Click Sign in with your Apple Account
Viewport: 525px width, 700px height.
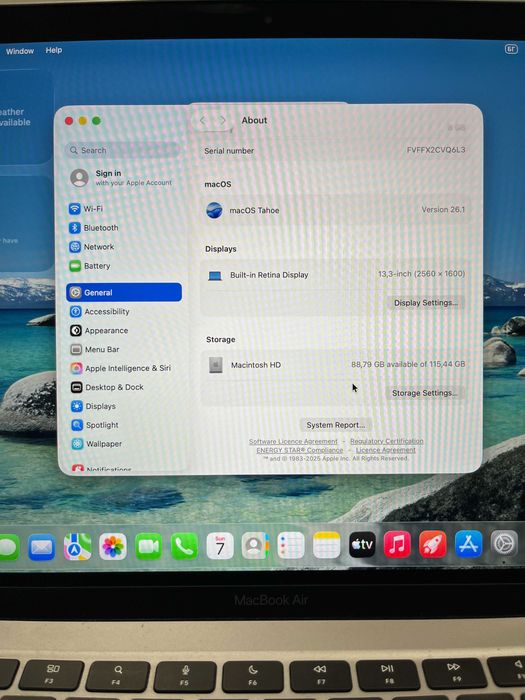(121, 178)
